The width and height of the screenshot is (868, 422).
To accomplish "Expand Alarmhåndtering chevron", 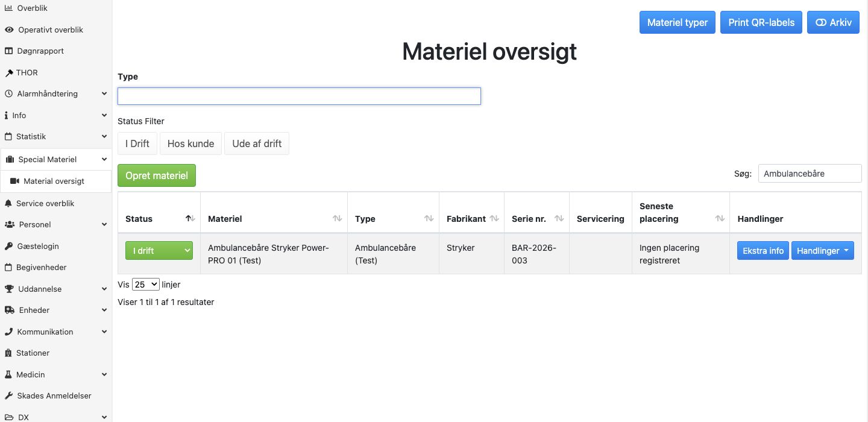I will pos(104,94).
